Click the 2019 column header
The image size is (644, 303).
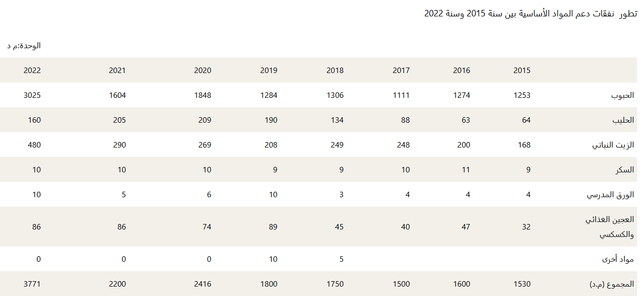(x=269, y=71)
